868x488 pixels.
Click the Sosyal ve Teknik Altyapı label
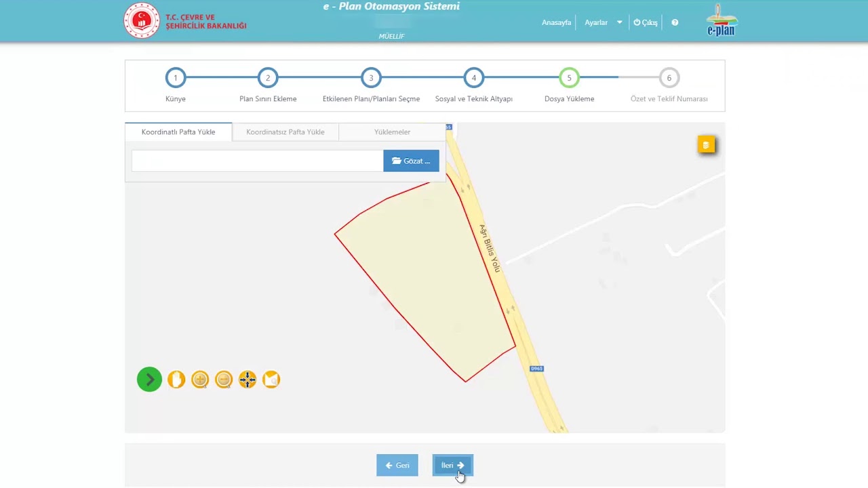pos(473,99)
